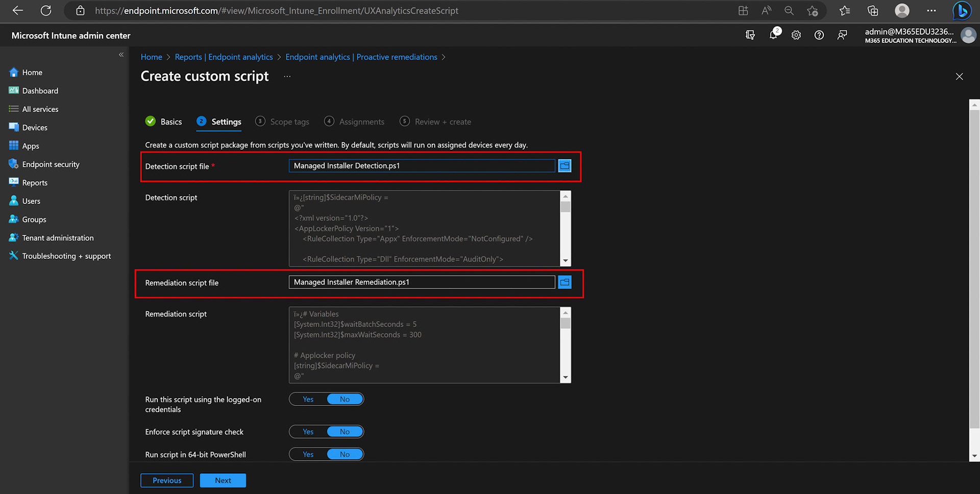Viewport: 980px width, 494px height.
Task: Set Run script in 64-bit PowerShell to No
Action: click(x=345, y=454)
